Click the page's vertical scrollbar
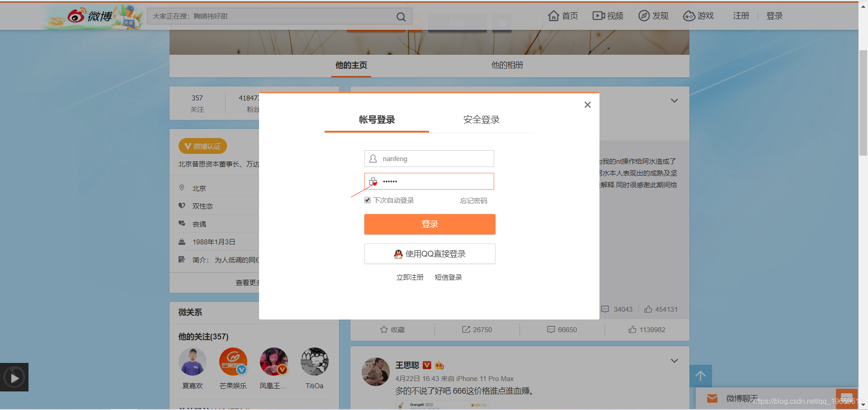This screenshot has height=410, width=868. point(863,103)
